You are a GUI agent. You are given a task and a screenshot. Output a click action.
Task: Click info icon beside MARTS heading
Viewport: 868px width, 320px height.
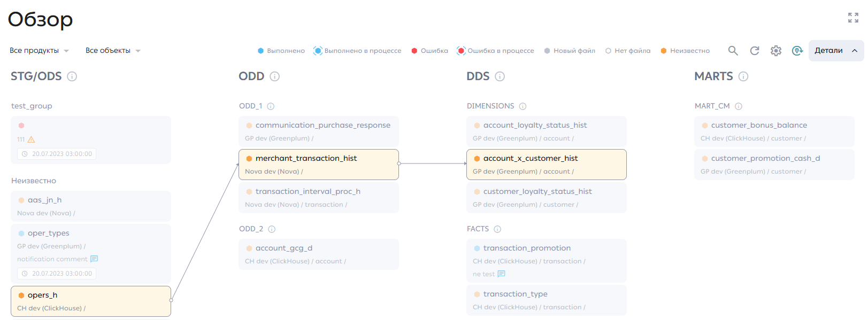pyautogui.click(x=743, y=76)
